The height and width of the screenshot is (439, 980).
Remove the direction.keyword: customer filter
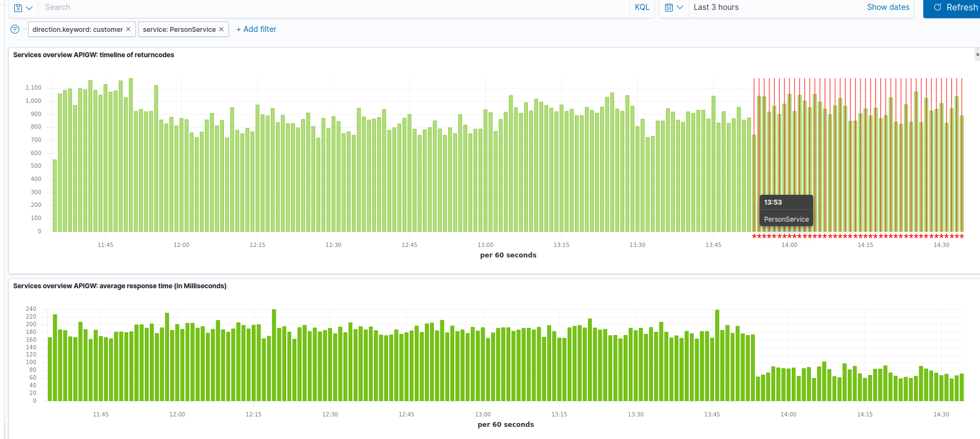[128, 29]
